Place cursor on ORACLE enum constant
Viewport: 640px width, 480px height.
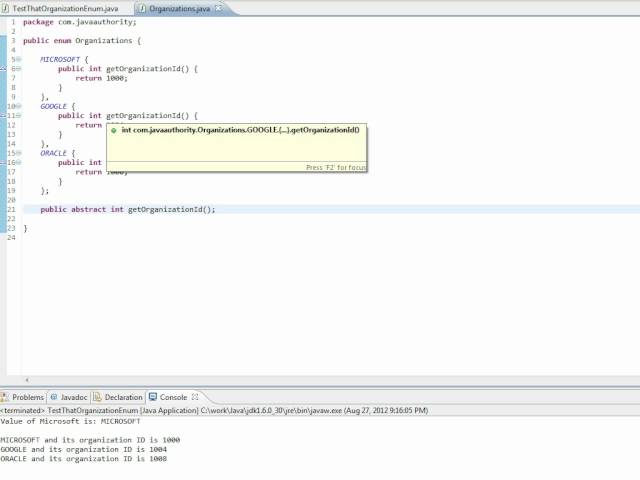coord(53,153)
